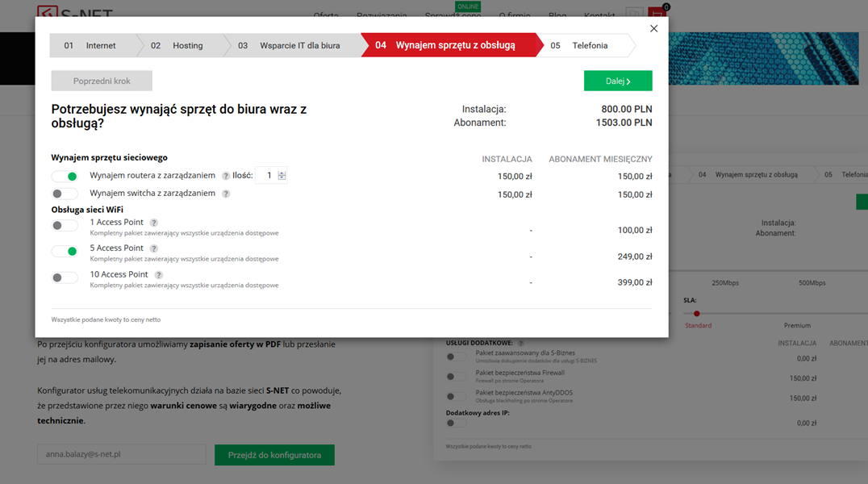Click the 399,00 zł monthly price

point(635,282)
